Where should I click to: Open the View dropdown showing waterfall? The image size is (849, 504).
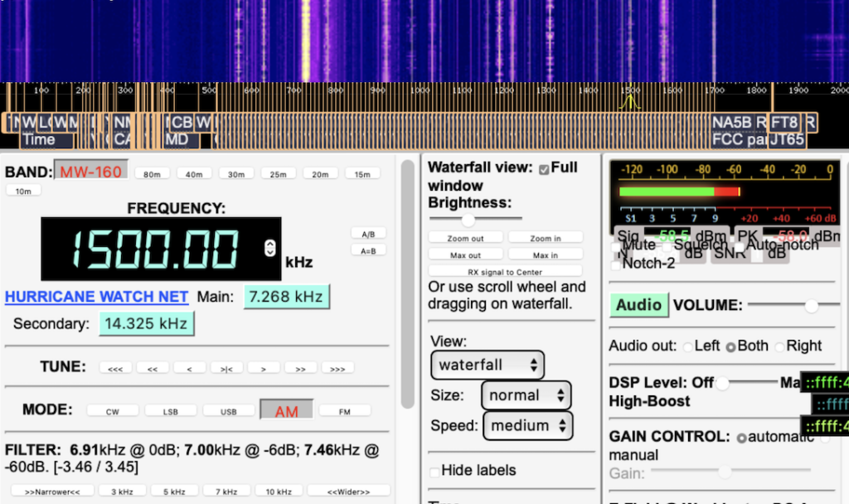coord(487,365)
